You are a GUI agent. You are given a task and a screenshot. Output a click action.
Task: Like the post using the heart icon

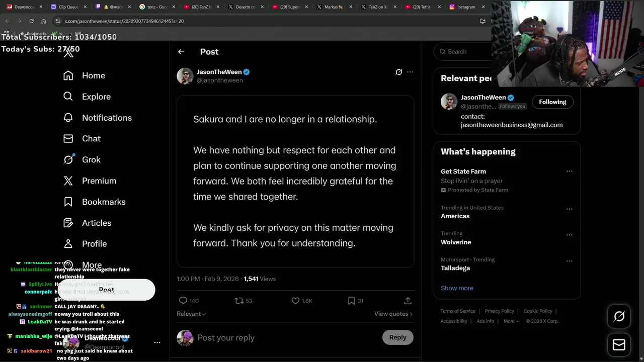point(295,301)
